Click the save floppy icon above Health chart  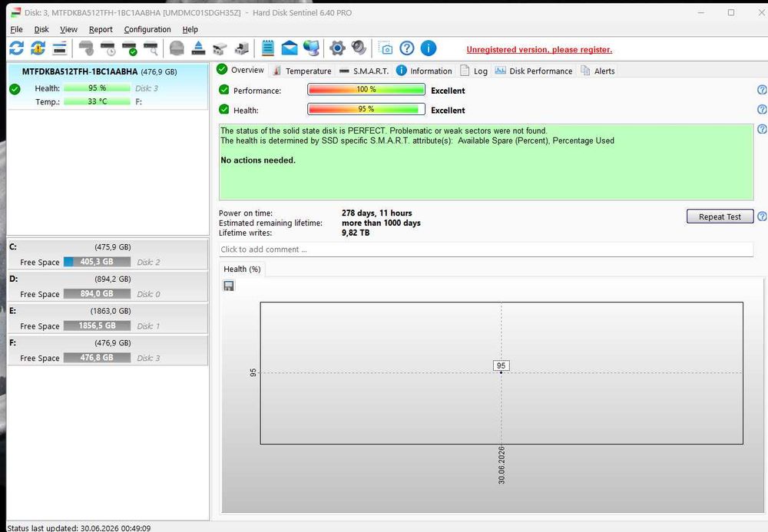coord(229,286)
